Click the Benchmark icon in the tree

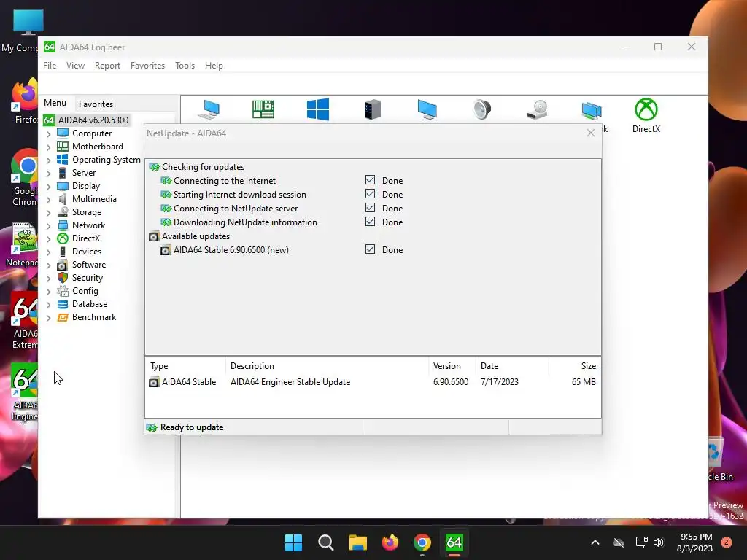point(63,317)
